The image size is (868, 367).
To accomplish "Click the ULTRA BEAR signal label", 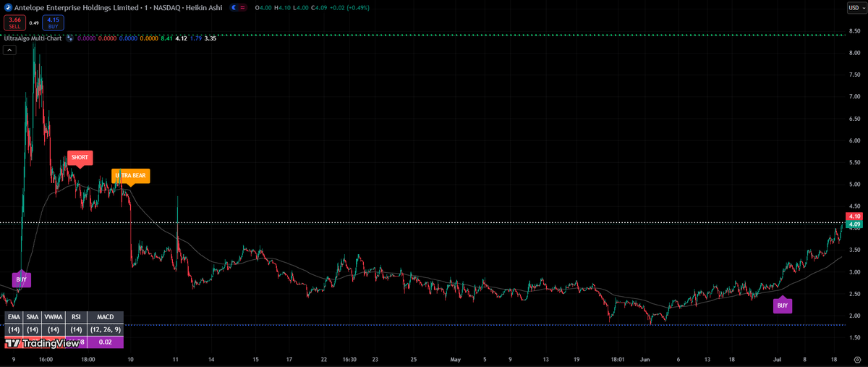I will (130, 176).
